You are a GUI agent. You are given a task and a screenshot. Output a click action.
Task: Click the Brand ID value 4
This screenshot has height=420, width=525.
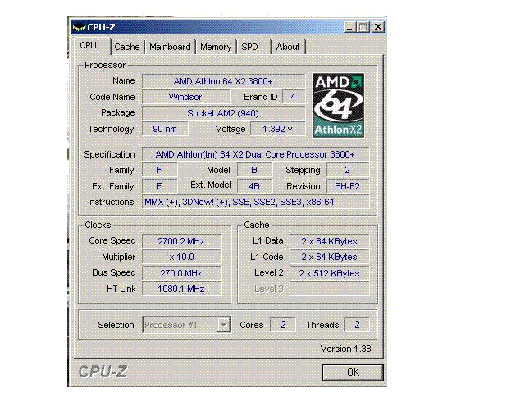(294, 97)
